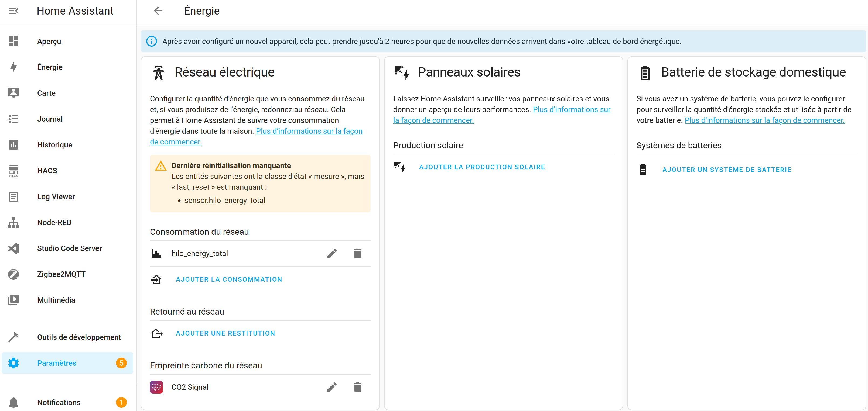Click the CO2 Signal entry name
The image size is (868, 411).
point(190,387)
